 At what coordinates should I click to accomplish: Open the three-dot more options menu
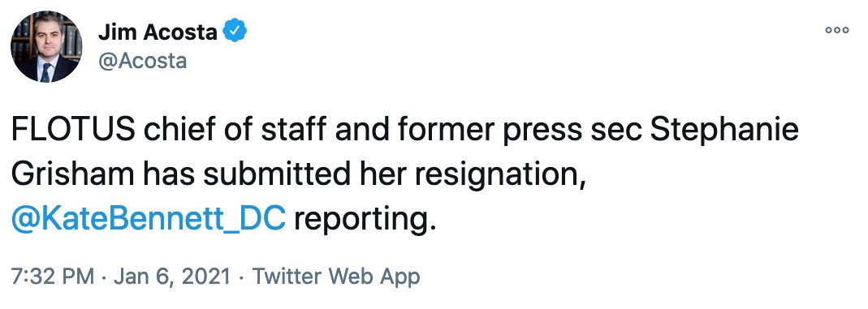pos(836,30)
